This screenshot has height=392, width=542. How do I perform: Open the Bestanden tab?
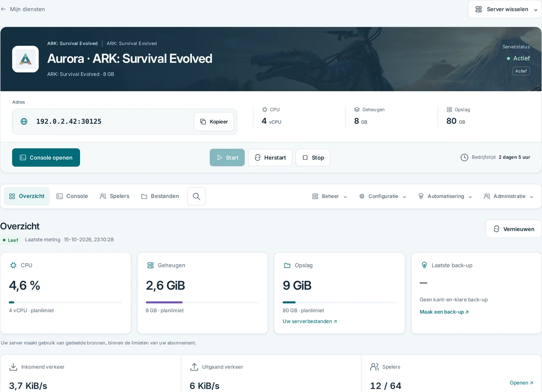click(x=160, y=196)
